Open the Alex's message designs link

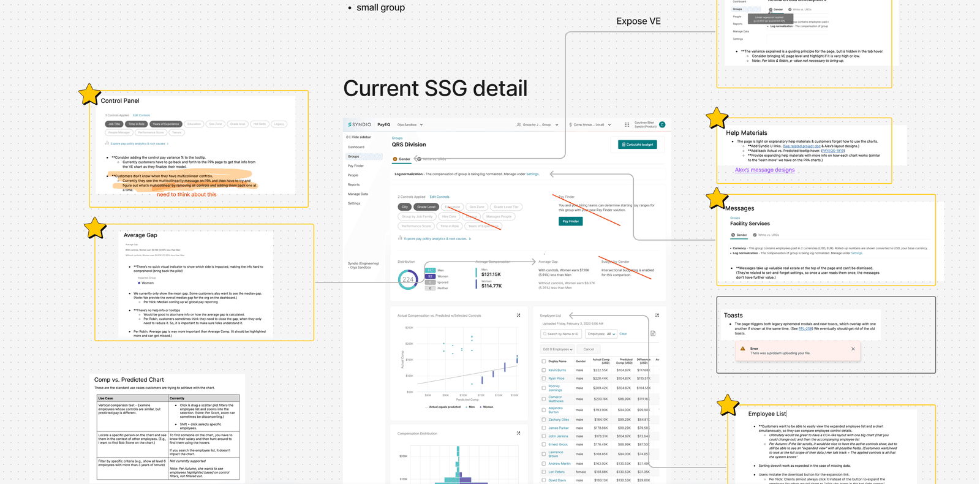point(764,170)
